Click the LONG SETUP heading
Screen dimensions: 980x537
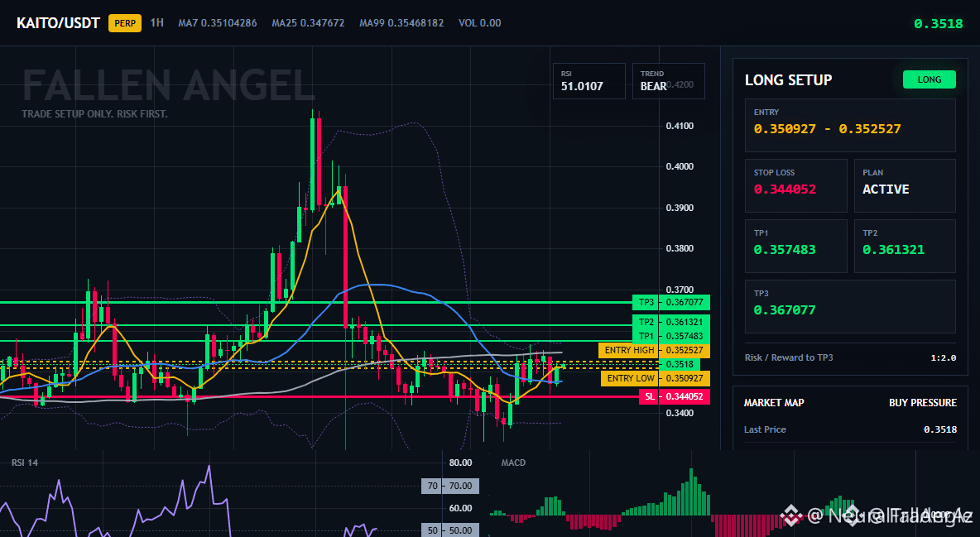(788, 80)
